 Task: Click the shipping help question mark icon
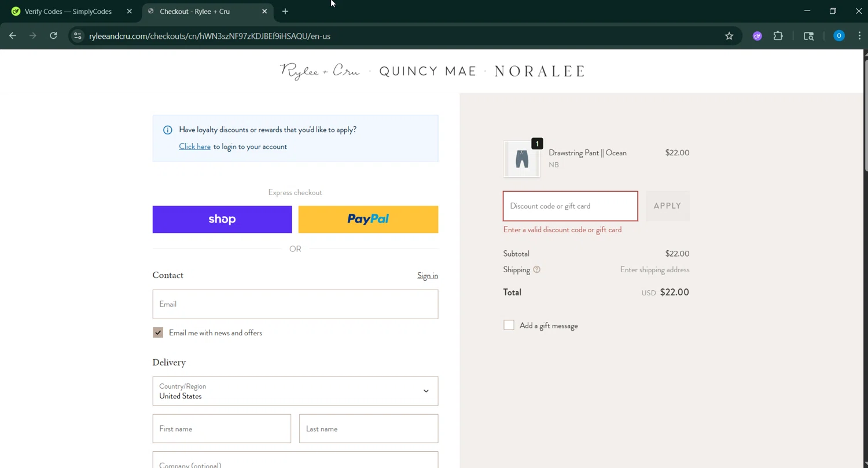[x=536, y=269]
